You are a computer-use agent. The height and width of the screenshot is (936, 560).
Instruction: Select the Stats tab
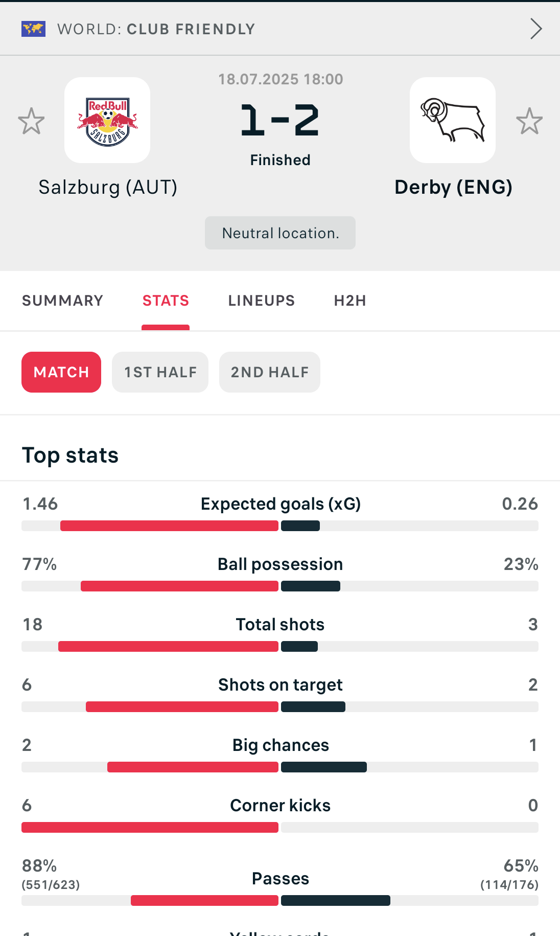166,301
